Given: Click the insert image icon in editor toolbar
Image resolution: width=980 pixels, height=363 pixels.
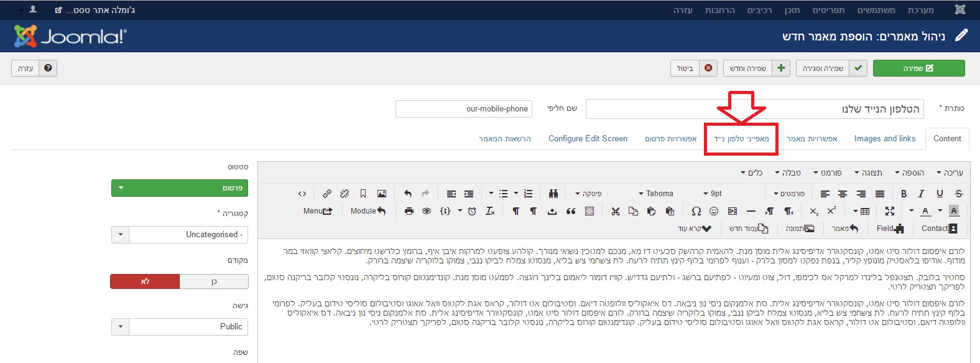Looking at the screenshot, I should coord(382,194).
